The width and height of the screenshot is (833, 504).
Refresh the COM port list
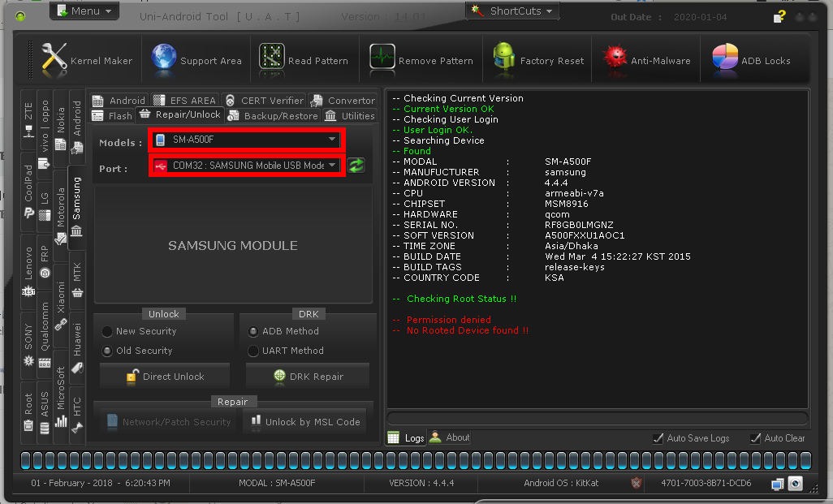356,166
